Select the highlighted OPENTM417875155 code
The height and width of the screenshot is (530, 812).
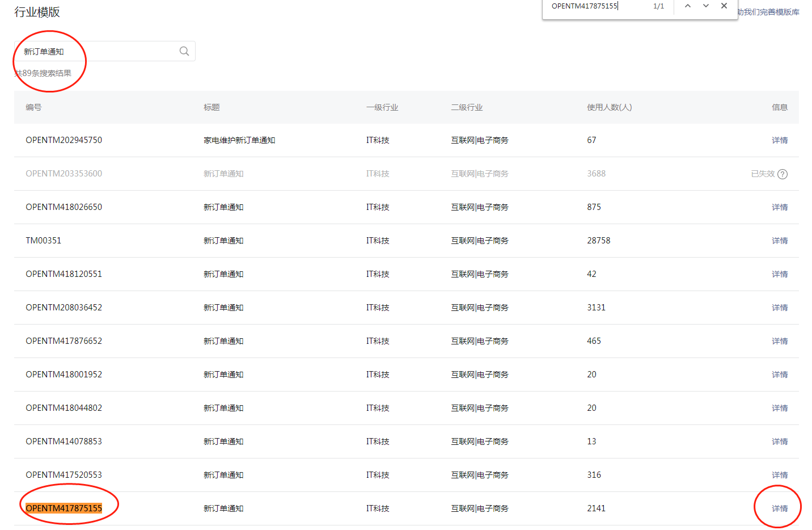pos(64,508)
